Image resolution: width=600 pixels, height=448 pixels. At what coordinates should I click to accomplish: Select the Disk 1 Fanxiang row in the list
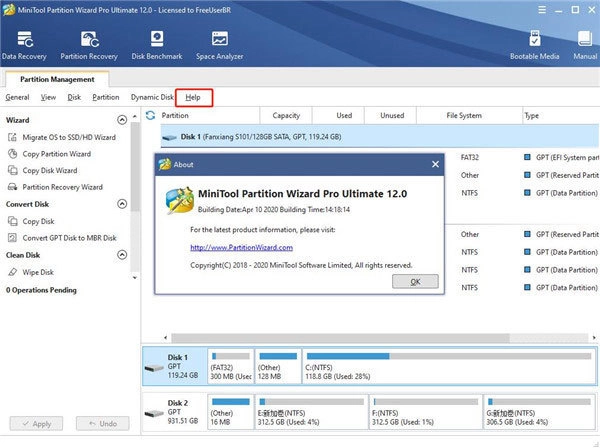pyautogui.click(x=380, y=137)
